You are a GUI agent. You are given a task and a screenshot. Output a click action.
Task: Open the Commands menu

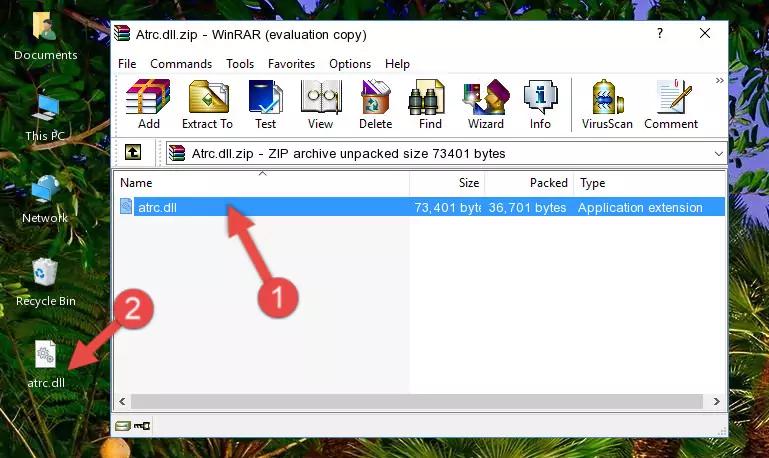tap(181, 64)
